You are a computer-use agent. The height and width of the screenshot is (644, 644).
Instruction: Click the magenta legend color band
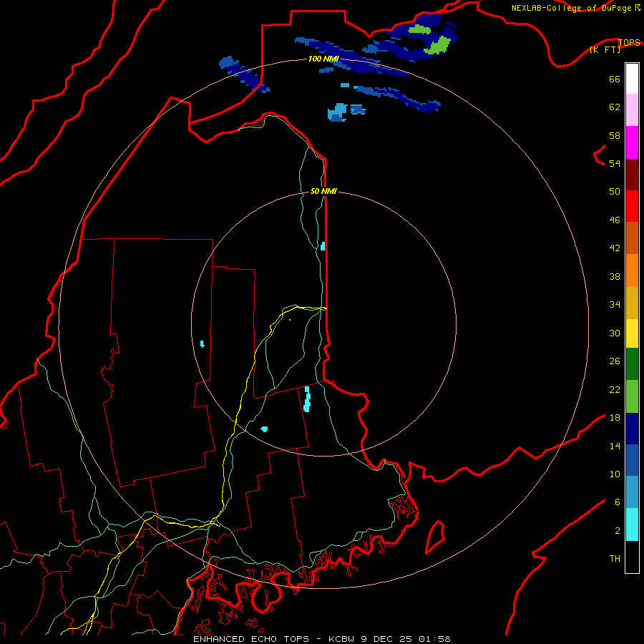coord(632,142)
